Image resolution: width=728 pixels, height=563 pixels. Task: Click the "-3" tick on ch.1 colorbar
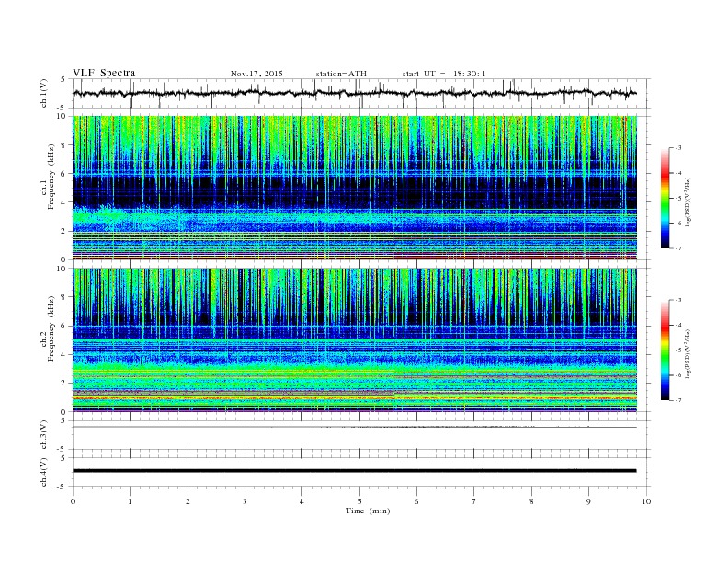[x=678, y=148]
